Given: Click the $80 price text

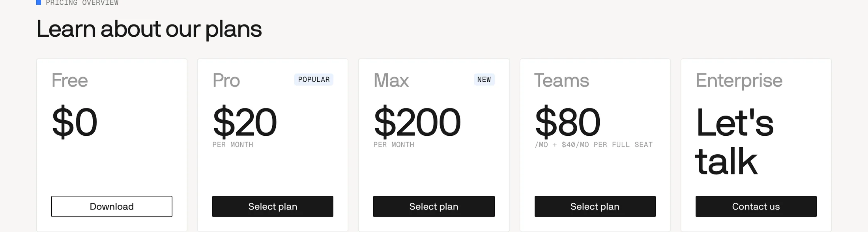Looking at the screenshot, I should coord(568,122).
